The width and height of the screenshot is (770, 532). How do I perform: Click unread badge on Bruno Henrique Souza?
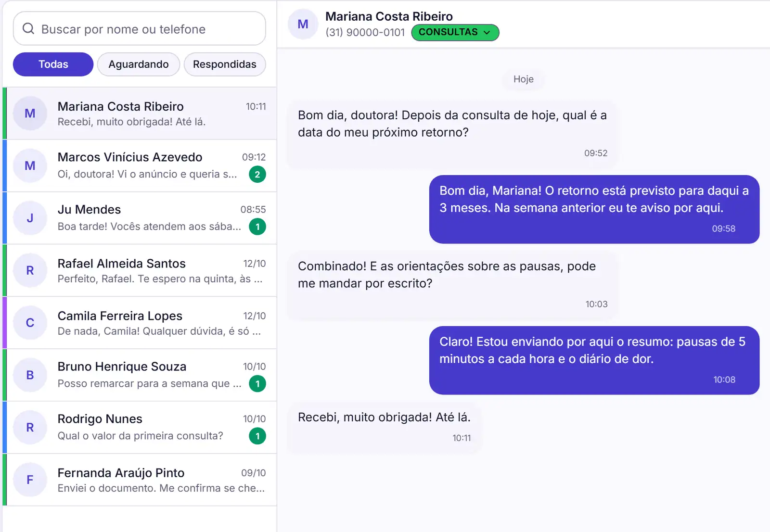click(257, 384)
